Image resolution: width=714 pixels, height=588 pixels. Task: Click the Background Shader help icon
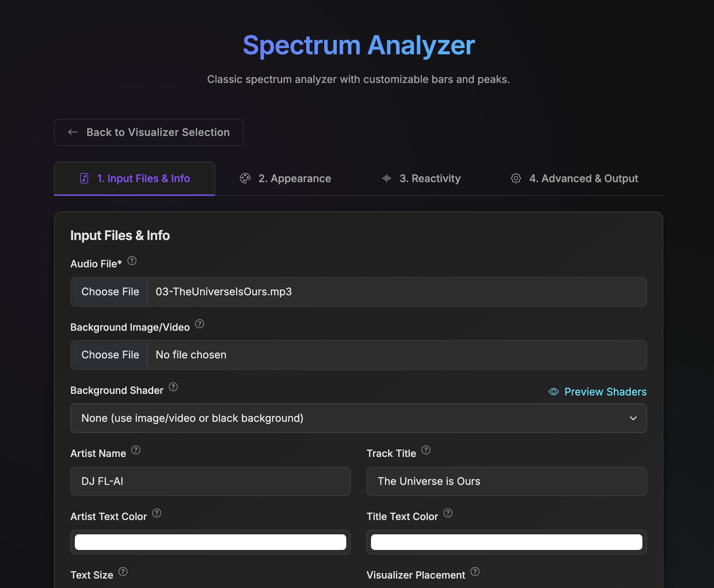(173, 387)
